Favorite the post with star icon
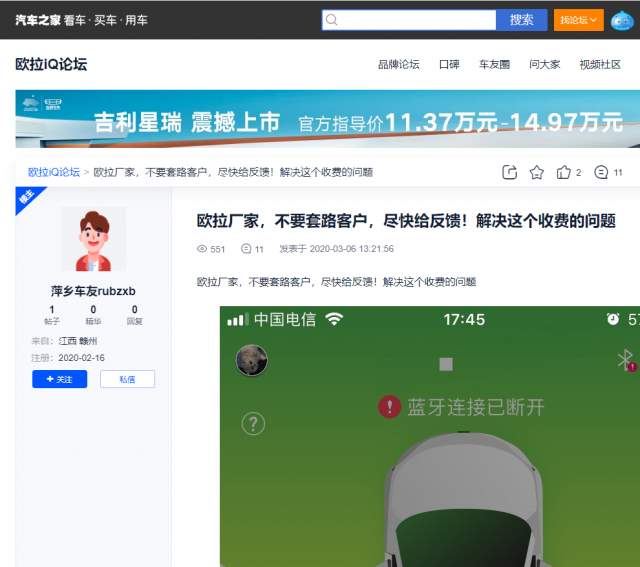The height and width of the screenshot is (567, 640). [x=537, y=172]
